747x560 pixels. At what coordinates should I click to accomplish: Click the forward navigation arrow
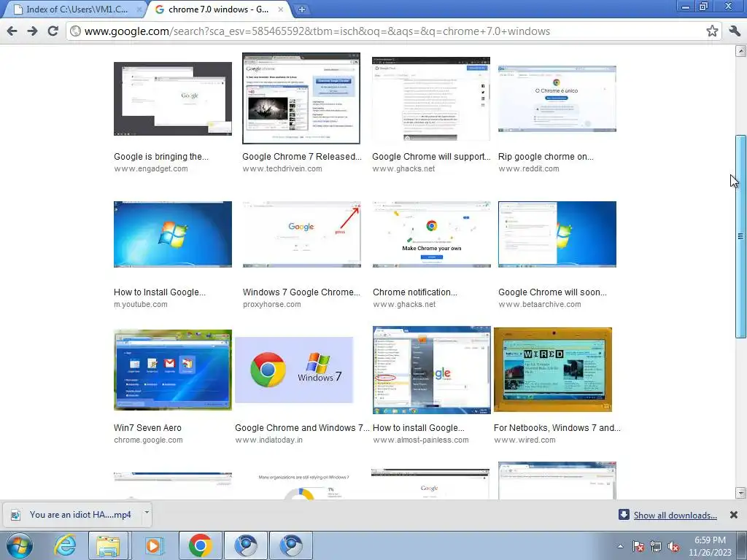[x=32, y=31]
